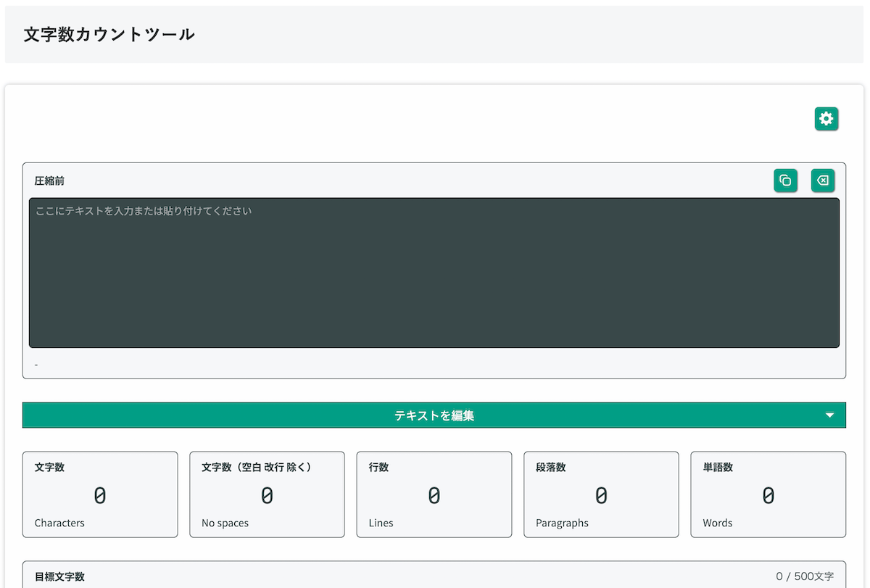Click the 圧縮前 panel title

tap(48, 181)
